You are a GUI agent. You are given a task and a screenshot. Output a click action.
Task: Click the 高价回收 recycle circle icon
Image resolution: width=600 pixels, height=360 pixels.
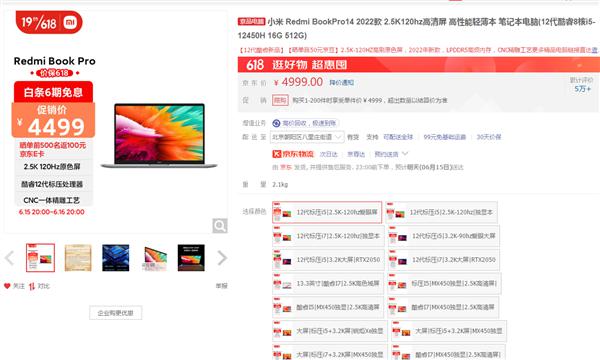276,123
